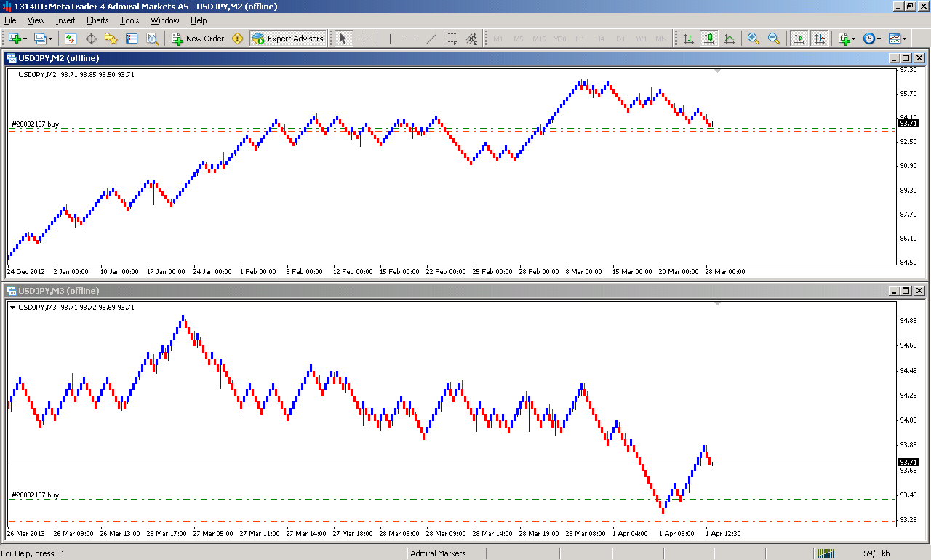The image size is (931, 560).
Task: Draw a trendline with toolbar tool
Action: click(431, 39)
